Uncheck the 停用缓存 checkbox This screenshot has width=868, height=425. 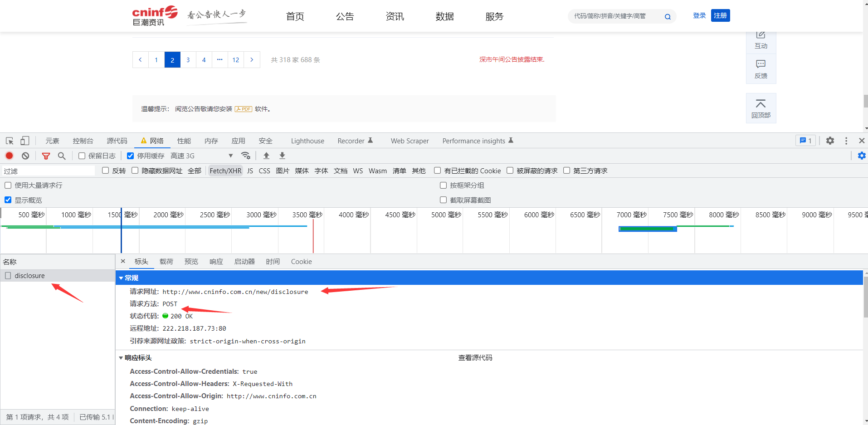[130, 156]
